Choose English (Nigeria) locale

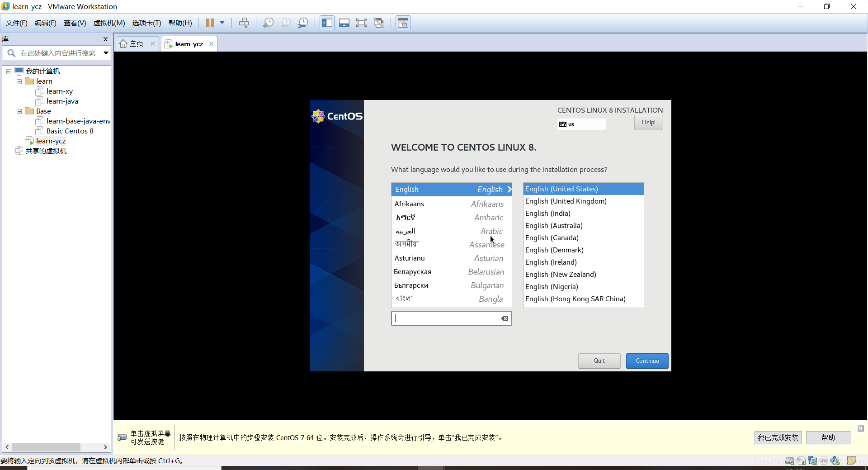pyautogui.click(x=583, y=287)
